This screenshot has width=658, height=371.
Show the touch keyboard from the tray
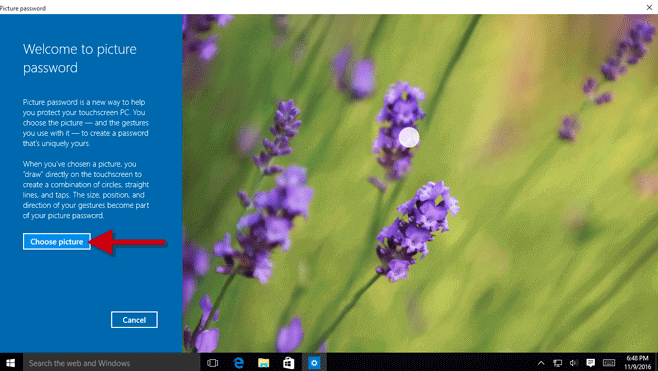pyautogui.click(x=609, y=363)
